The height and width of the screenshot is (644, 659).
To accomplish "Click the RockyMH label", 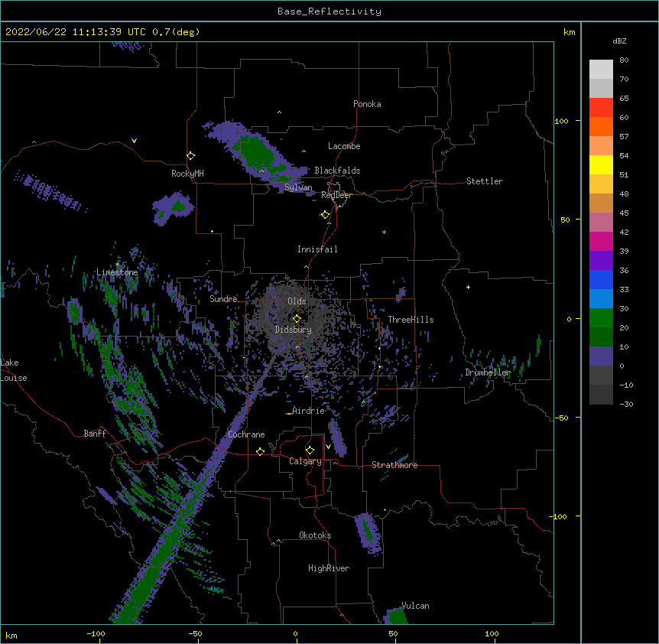I will [187, 174].
